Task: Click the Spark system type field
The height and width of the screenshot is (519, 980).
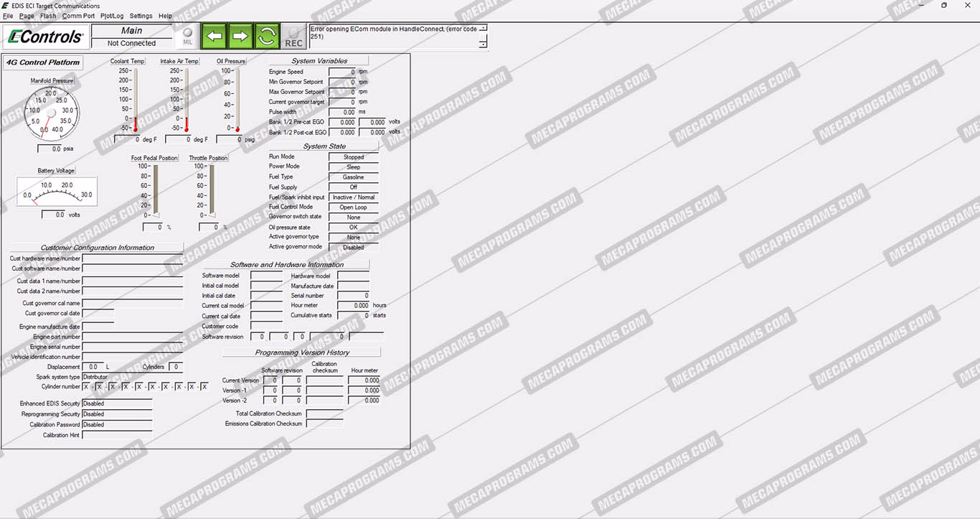Action: (116, 377)
